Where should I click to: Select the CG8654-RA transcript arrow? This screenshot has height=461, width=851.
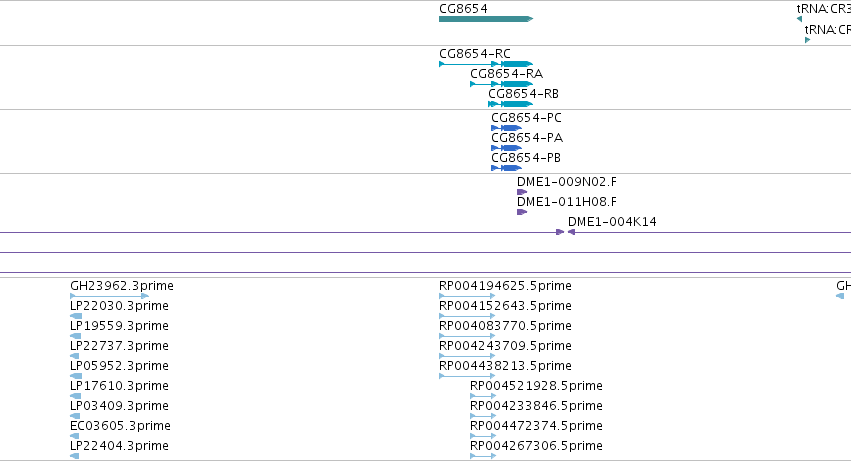(501, 84)
